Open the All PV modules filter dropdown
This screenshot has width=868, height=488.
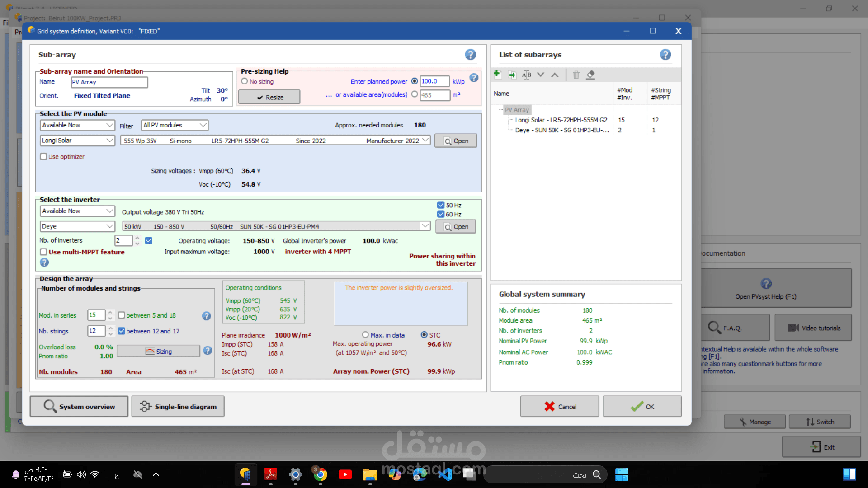tap(175, 125)
